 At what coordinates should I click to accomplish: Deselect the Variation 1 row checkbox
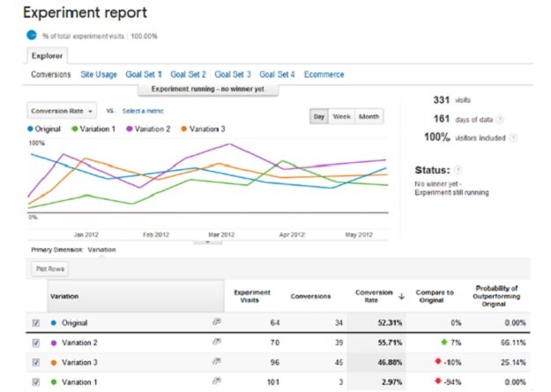click(36, 381)
